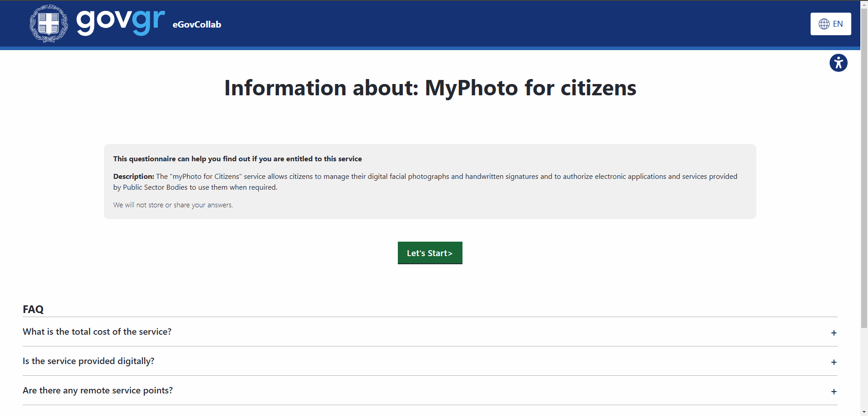The height and width of the screenshot is (416, 868).
Task: Click the globe icon in the language button
Action: tap(824, 24)
